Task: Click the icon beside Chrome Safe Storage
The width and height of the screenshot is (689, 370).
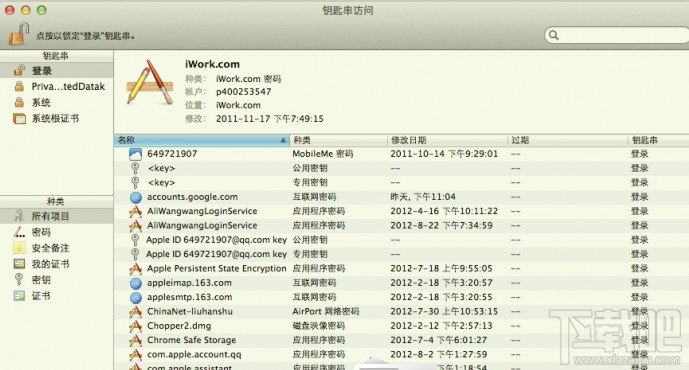Action: pos(135,340)
